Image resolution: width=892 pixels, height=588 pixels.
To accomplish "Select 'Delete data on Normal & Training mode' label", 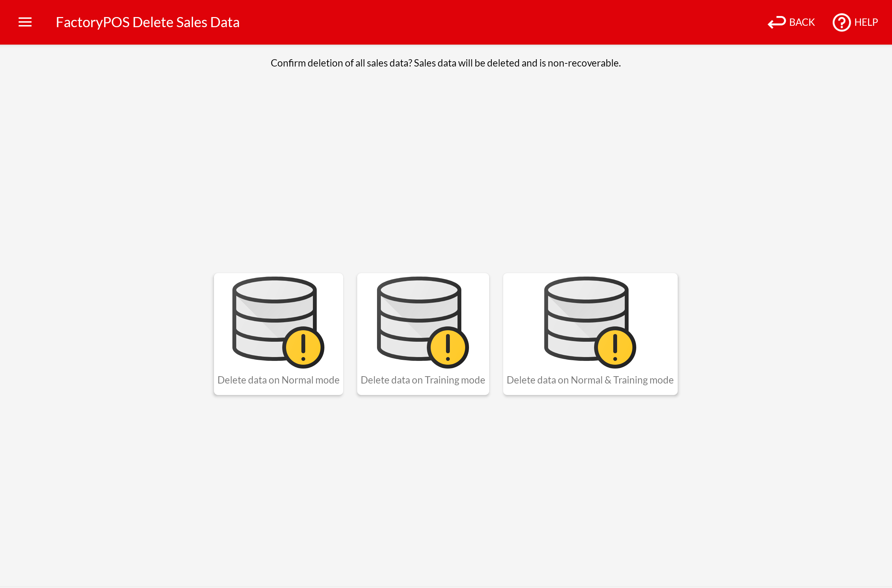I will point(590,380).
